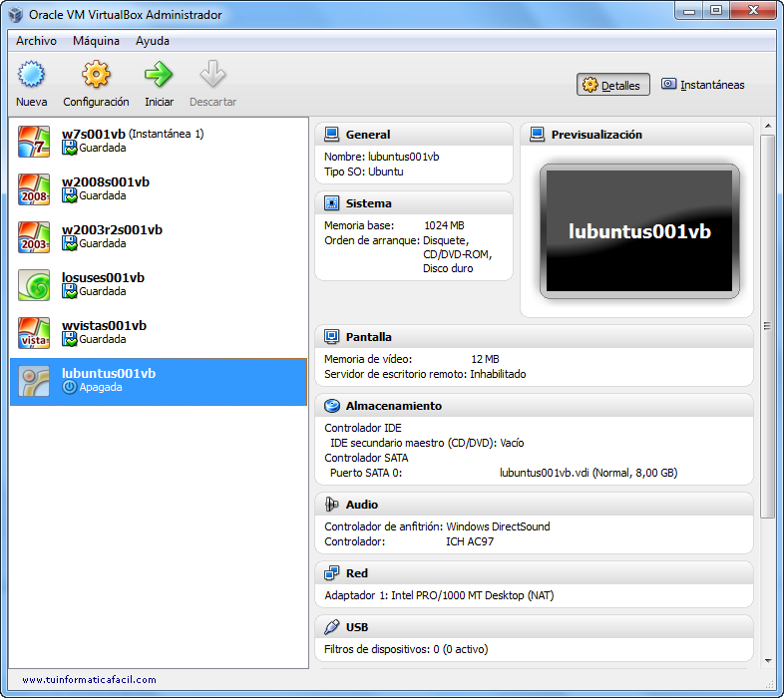Start the machine with the Iniciar arrow

click(159, 75)
